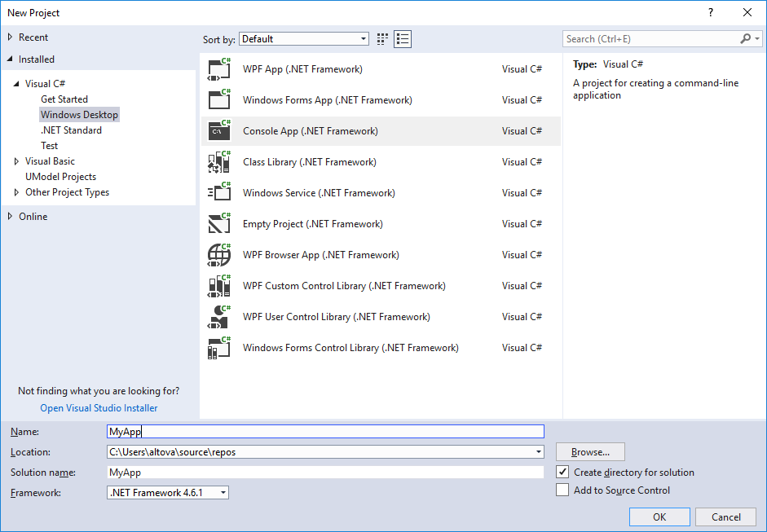This screenshot has height=532, width=767.
Task: Choose the Windows Service template icon
Action: 219,193
